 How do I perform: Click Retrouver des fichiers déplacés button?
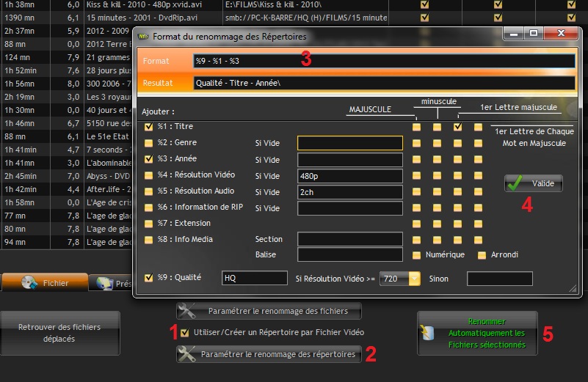point(59,332)
